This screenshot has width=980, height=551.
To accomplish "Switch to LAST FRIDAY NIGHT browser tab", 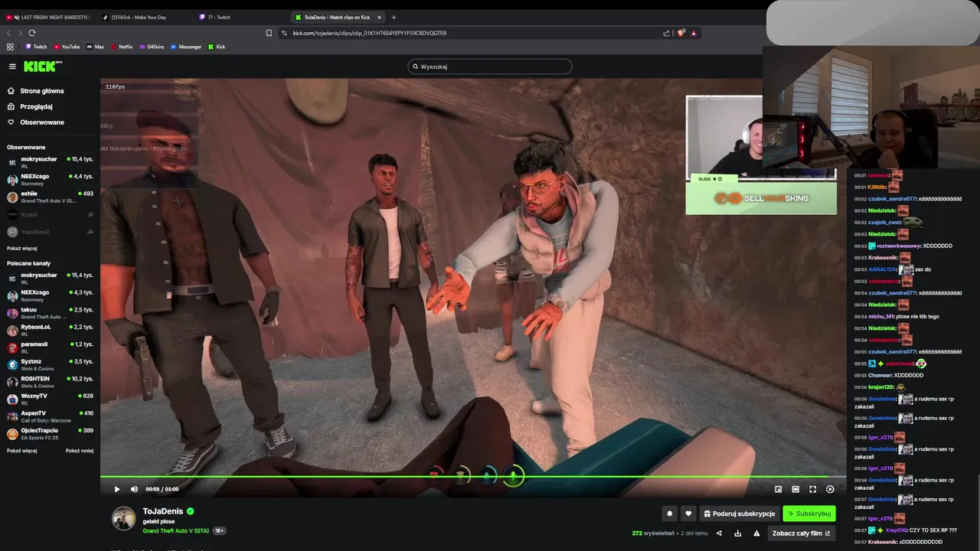I will point(47,17).
